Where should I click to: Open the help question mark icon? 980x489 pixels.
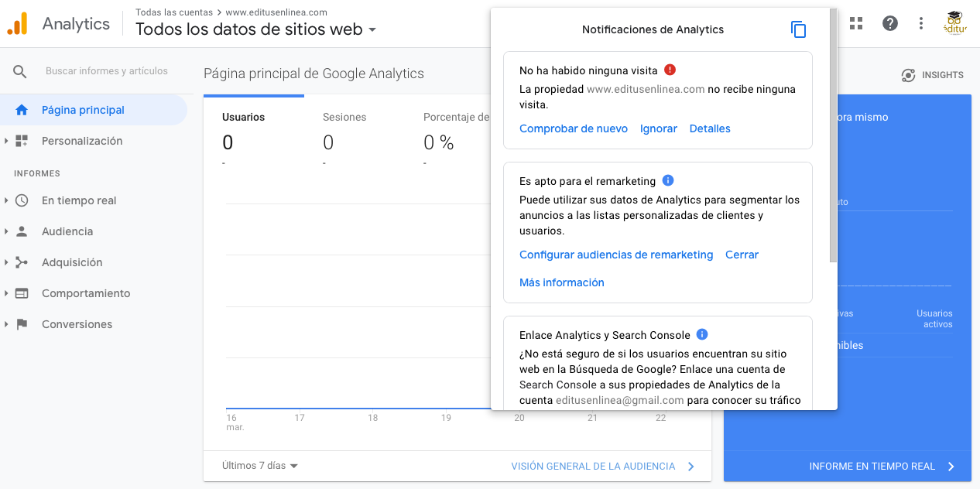point(890,23)
